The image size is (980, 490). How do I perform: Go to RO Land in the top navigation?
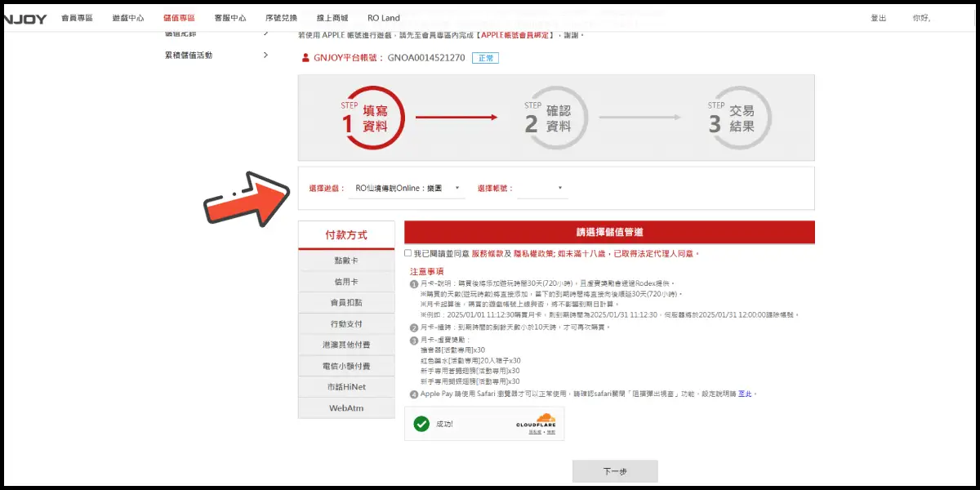click(384, 18)
